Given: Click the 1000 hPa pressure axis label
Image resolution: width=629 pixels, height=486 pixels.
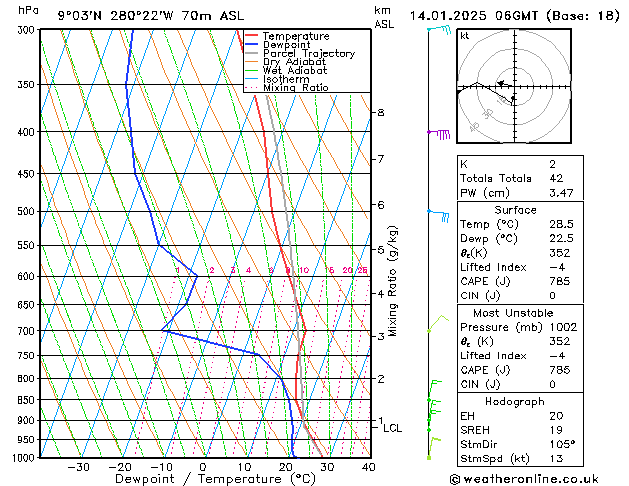Looking at the screenshot, I should pos(26,458).
